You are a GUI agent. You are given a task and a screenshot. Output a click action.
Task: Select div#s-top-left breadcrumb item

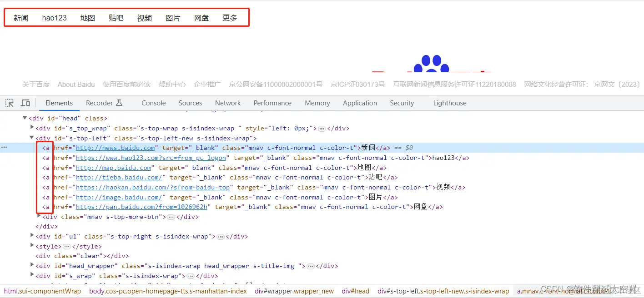(443, 291)
